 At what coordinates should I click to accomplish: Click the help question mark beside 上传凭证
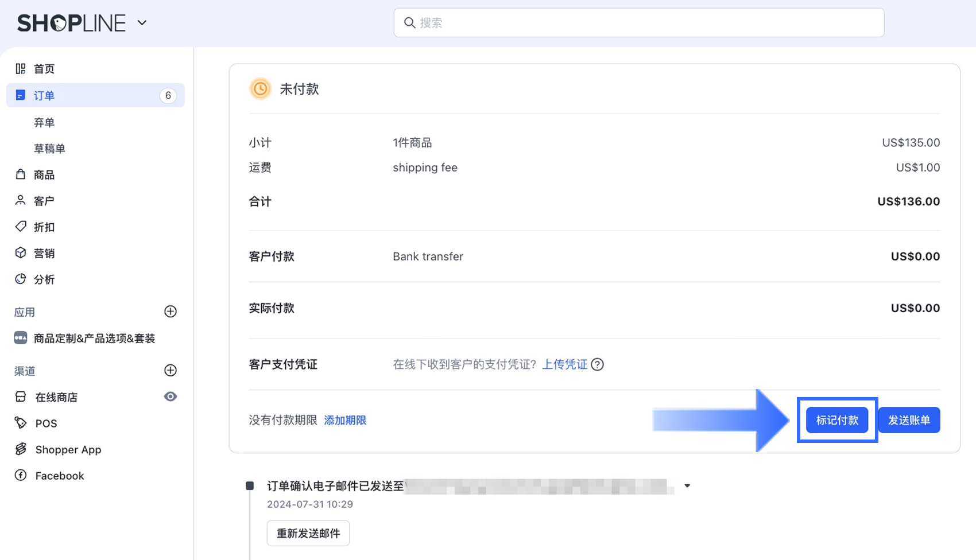(x=597, y=365)
